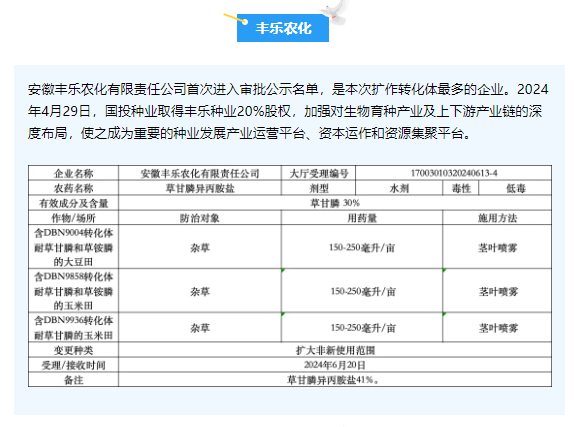
Task: Click the 施用方法 column header
Action: (x=497, y=218)
